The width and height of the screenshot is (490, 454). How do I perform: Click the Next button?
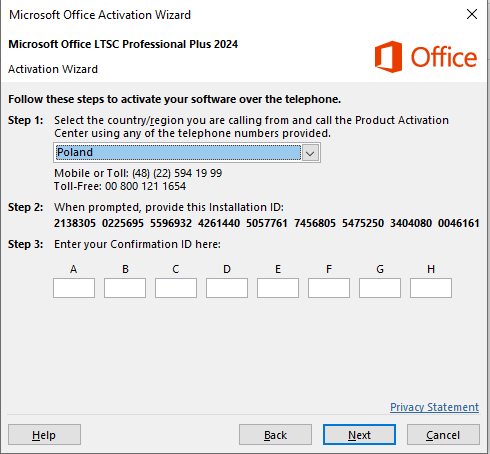(x=359, y=435)
